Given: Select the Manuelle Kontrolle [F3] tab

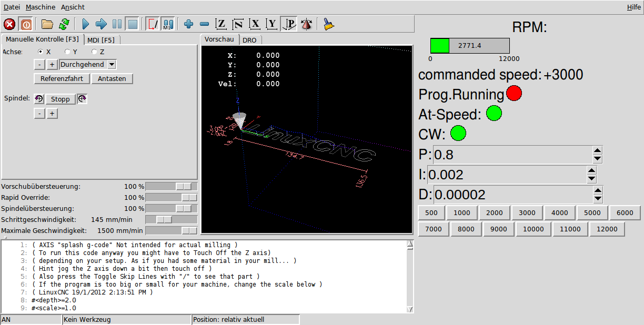Looking at the screenshot, I should point(42,39).
